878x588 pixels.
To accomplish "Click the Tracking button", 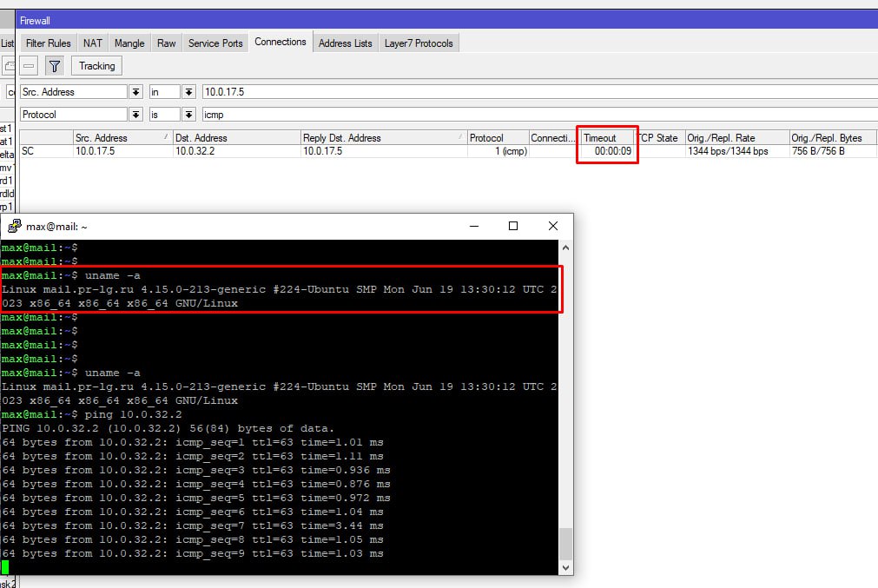I will 97,66.
